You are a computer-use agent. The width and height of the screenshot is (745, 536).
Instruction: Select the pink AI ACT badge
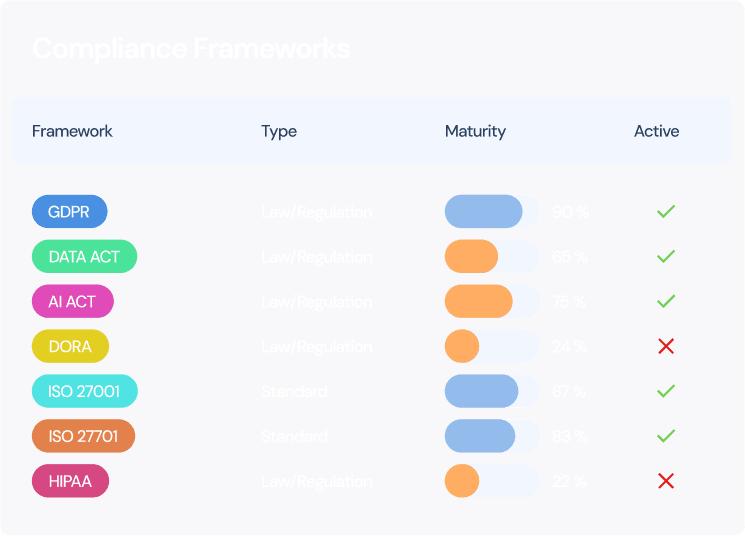point(73,301)
